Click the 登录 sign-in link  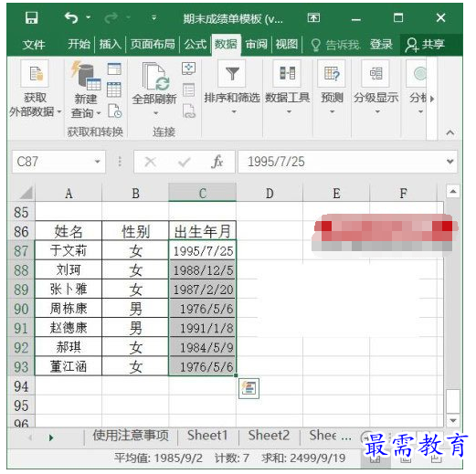381,45
